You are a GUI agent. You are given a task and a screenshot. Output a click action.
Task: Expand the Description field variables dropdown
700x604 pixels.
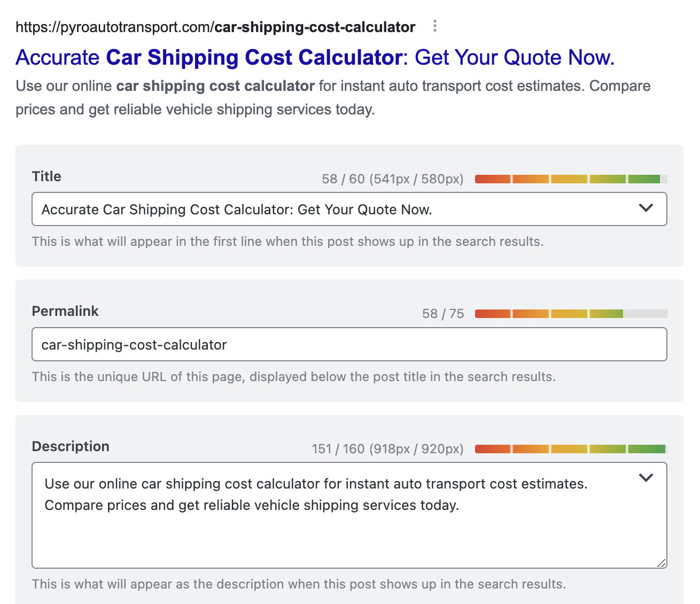pos(646,478)
